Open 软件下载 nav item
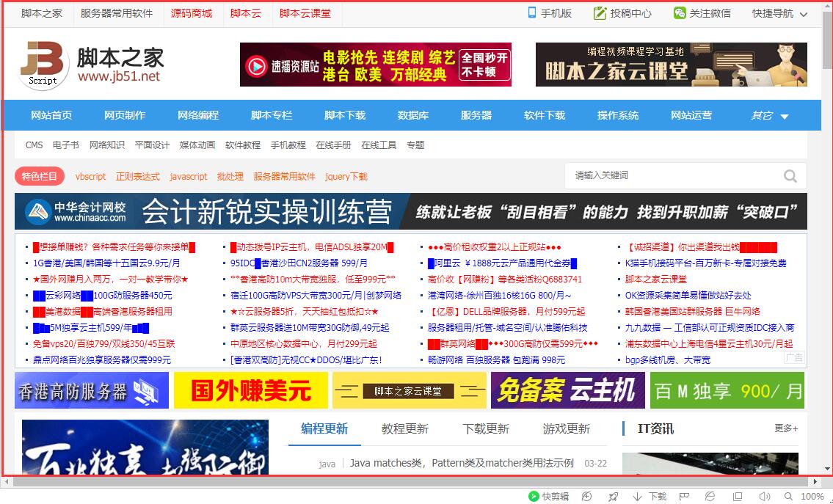833x504 pixels. [x=545, y=115]
